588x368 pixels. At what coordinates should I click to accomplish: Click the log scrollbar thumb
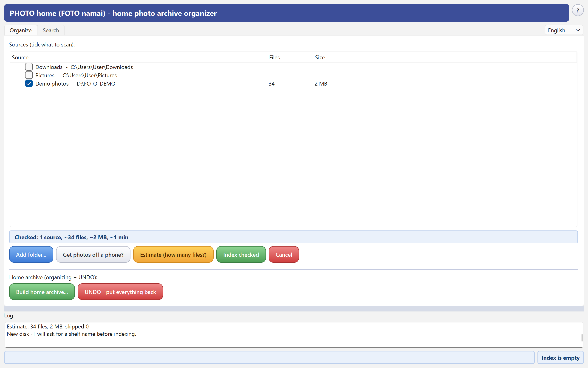582,337
